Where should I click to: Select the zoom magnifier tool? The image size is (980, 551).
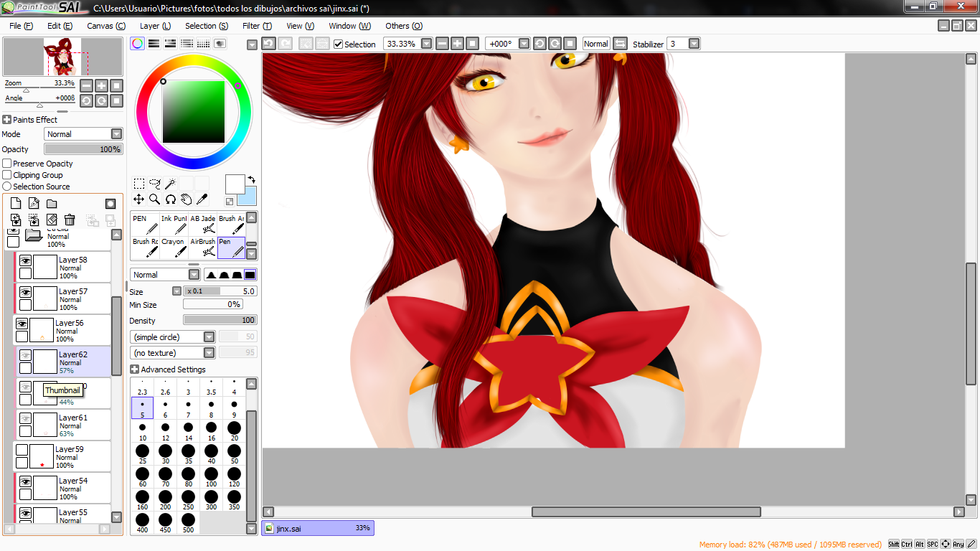pos(155,199)
